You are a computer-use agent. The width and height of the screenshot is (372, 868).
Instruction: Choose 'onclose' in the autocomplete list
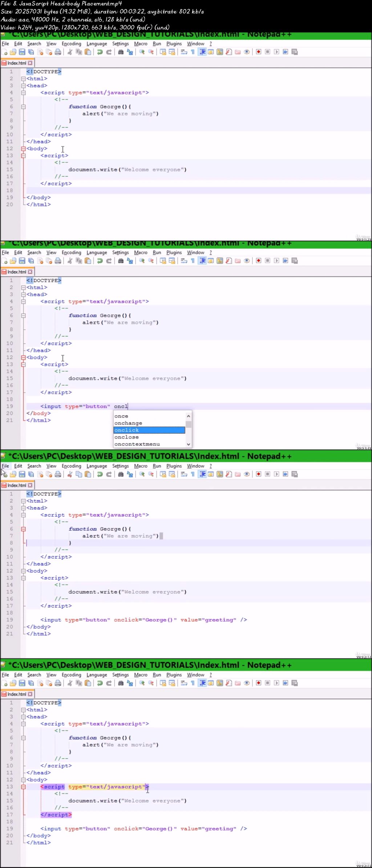pos(149,437)
